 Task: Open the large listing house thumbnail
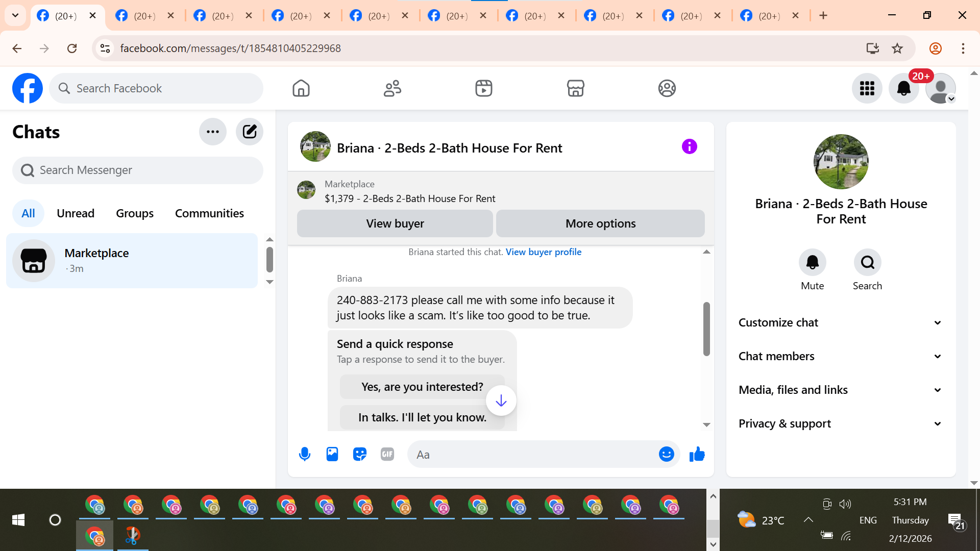[841, 162]
